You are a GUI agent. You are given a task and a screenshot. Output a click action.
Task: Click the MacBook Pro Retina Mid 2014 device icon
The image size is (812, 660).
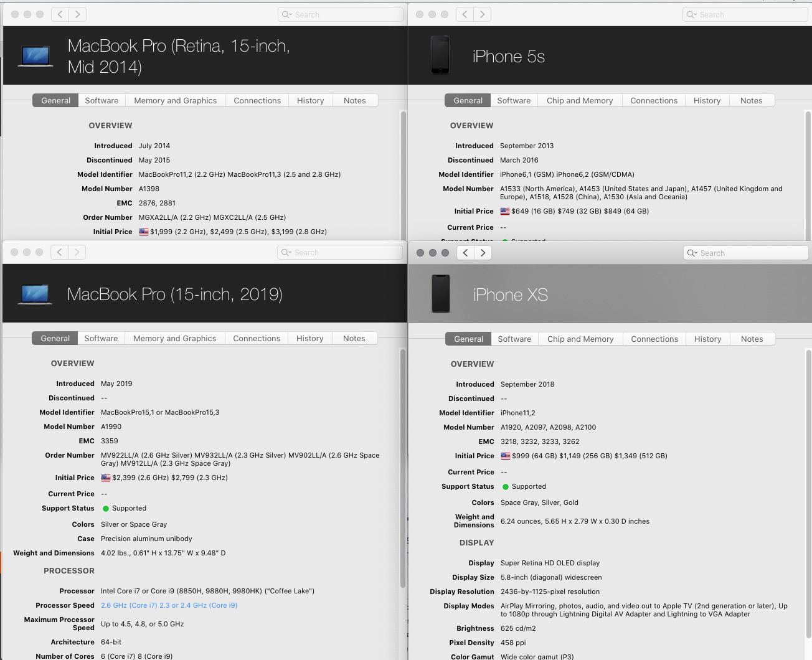pos(35,57)
